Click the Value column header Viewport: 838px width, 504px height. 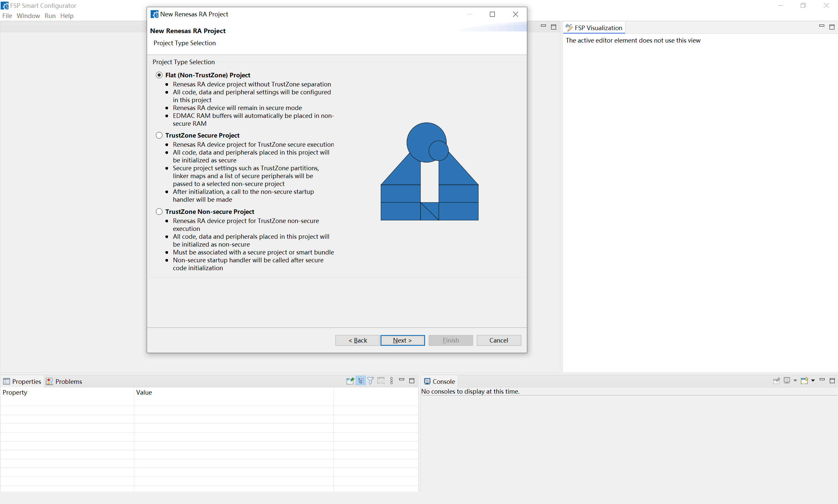(x=233, y=392)
